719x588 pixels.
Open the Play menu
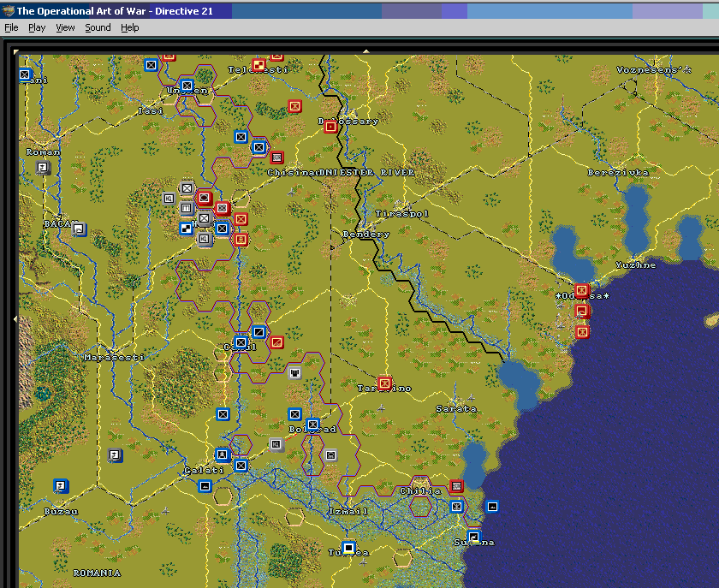pyautogui.click(x=37, y=27)
